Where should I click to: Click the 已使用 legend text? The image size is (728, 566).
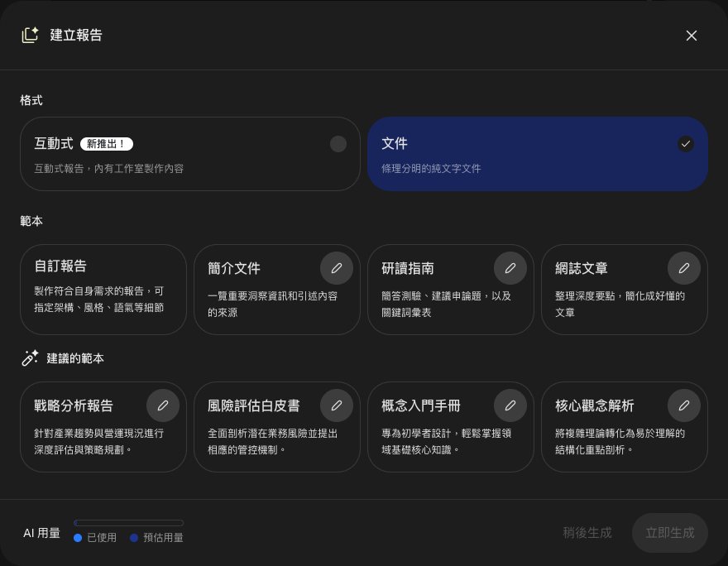click(x=102, y=538)
